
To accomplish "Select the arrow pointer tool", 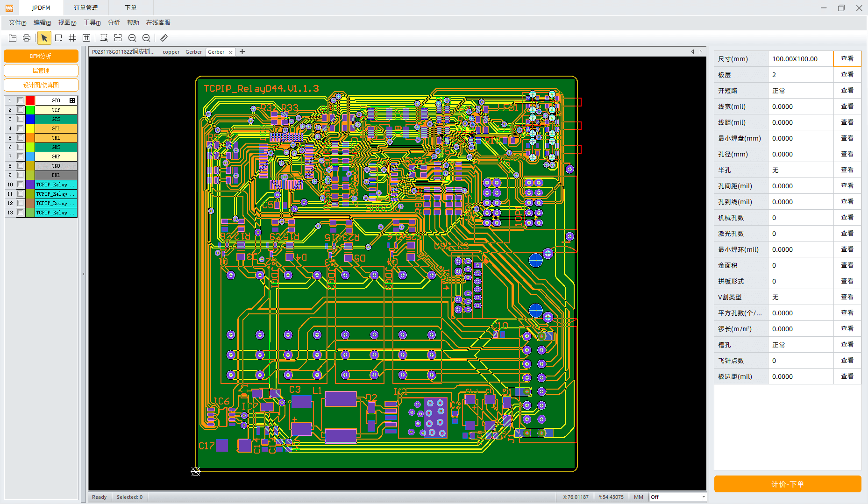I will click(44, 38).
